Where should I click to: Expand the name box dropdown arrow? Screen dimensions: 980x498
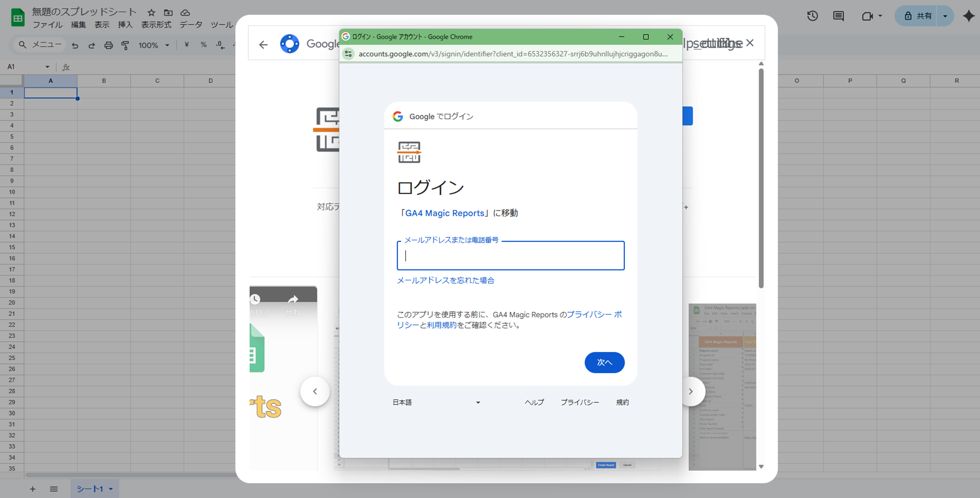pyautogui.click(x=47, y=67)
